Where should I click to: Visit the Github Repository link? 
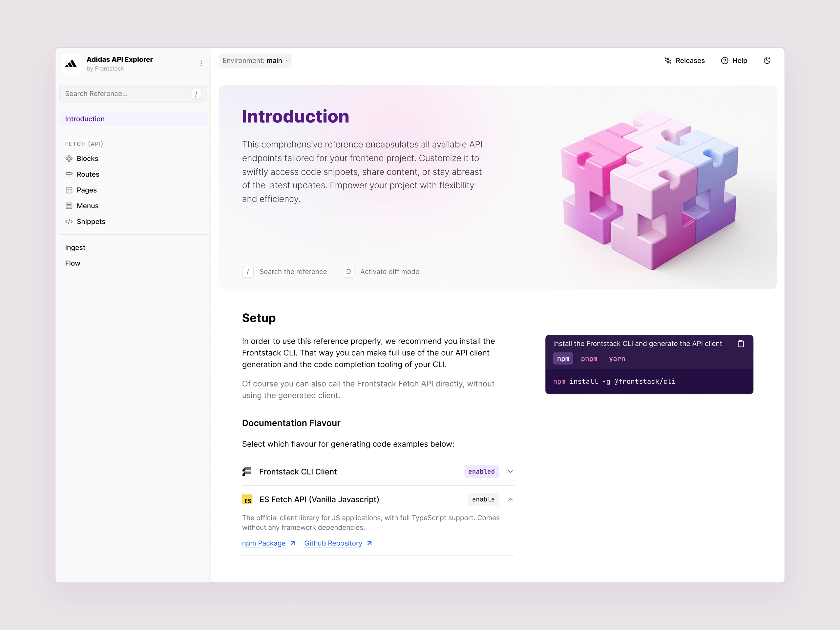tap(333, 543)
